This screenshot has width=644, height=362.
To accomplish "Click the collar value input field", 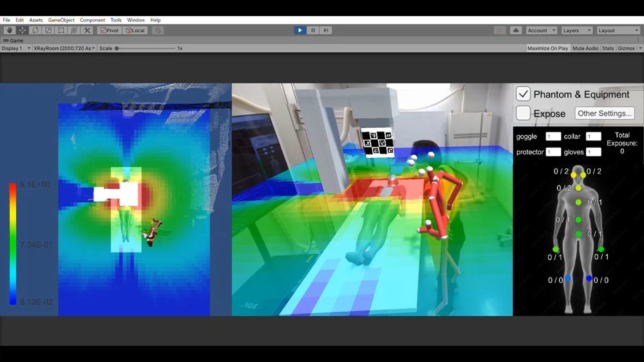I will pyautogui.click(x=594, y=137).
